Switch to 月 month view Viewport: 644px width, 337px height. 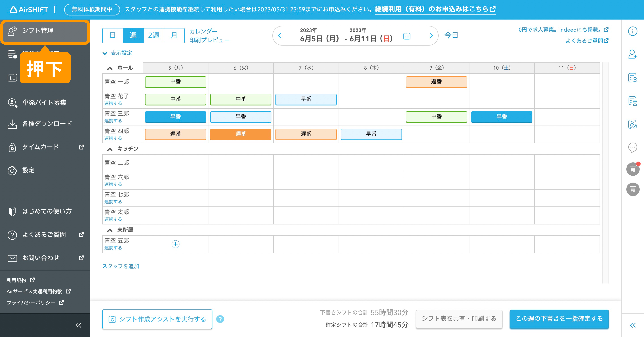[174, 36]
